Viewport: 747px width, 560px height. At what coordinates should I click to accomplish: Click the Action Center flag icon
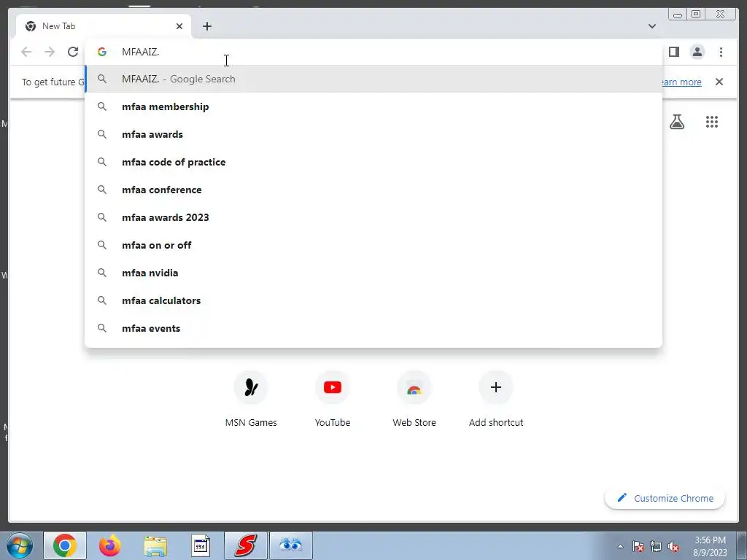638,547
